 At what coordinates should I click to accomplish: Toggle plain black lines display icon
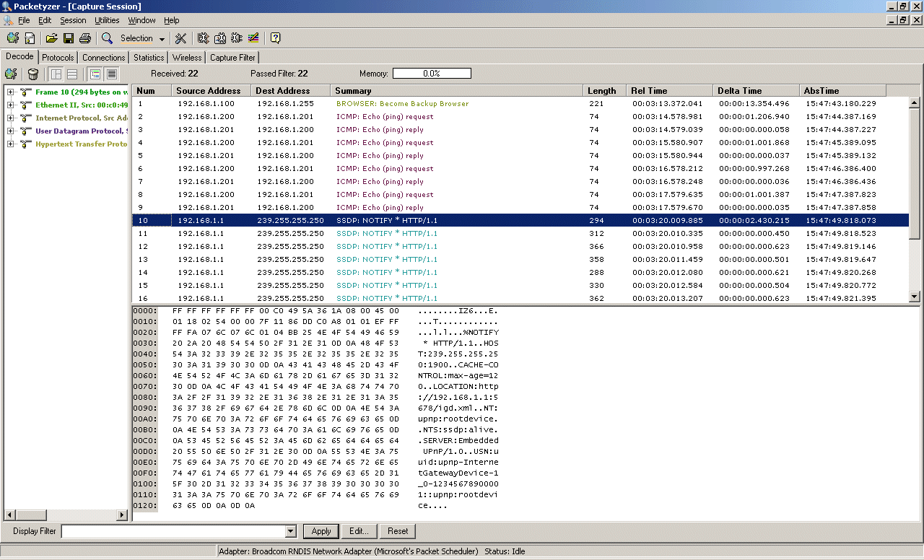click(x=112, y=74)
